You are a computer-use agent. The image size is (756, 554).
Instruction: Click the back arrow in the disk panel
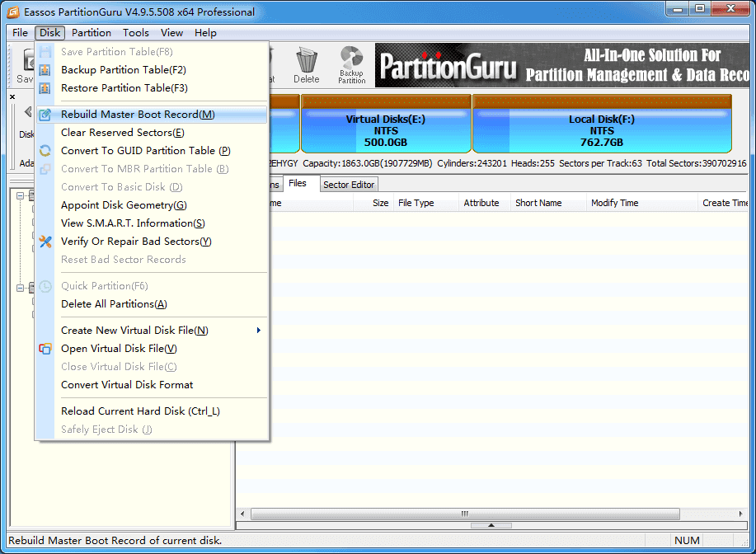[27, 112]
